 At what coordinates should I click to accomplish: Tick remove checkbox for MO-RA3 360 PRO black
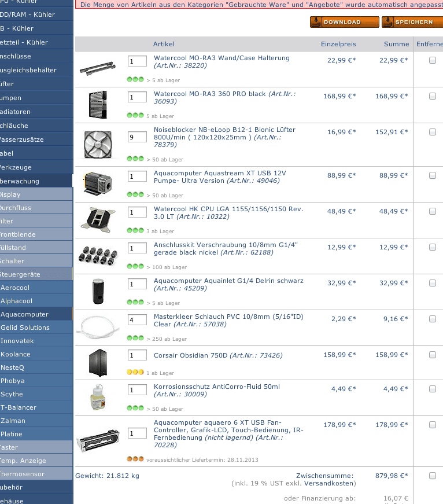pos(433,96)
